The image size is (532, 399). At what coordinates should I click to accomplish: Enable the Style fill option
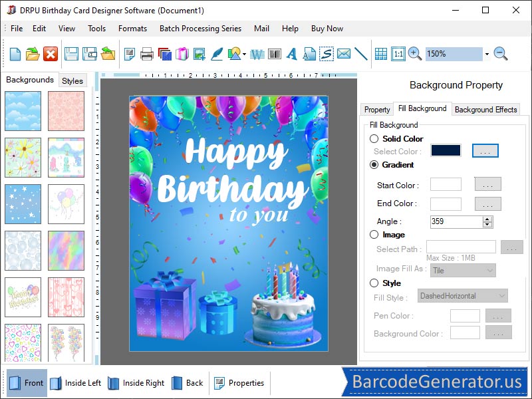click(x=374, y=283)
